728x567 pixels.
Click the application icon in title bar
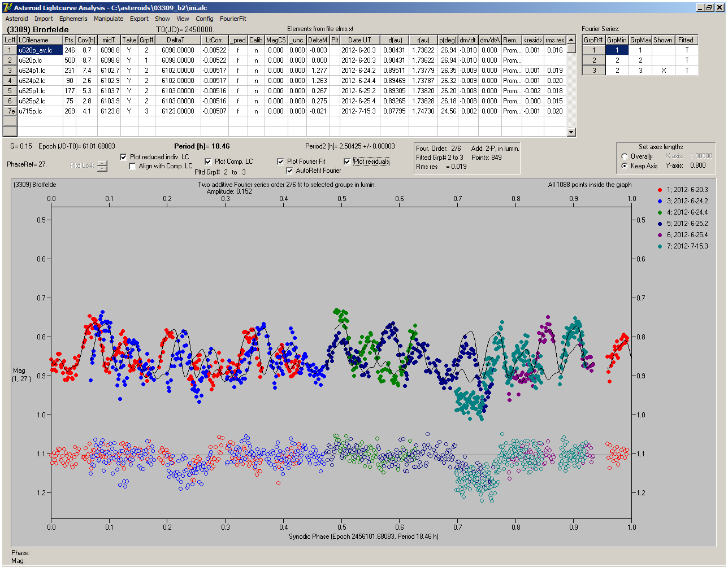pyautogui.click(x=7, y=8)
